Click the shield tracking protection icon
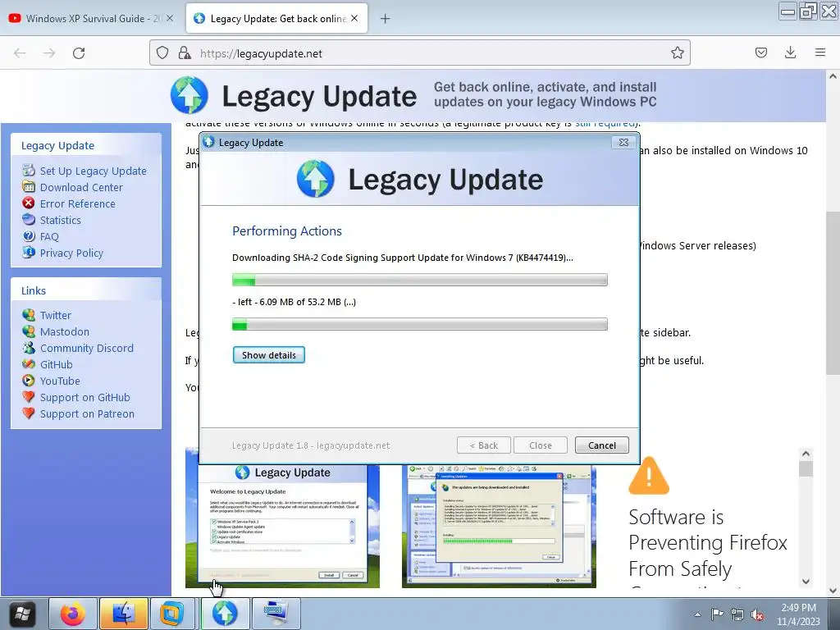840x630 pixels. pos(162,52)
